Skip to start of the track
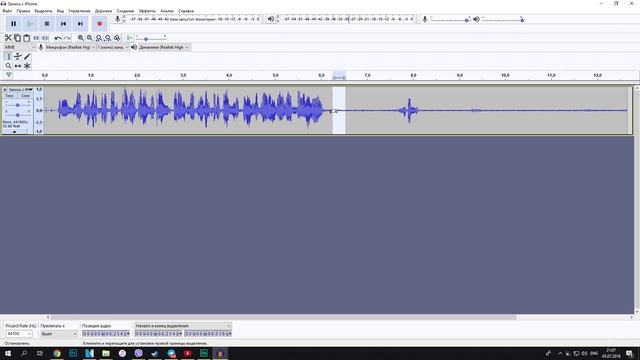The width and height of the screenshot is (640, 360). (x=63, y=24)
